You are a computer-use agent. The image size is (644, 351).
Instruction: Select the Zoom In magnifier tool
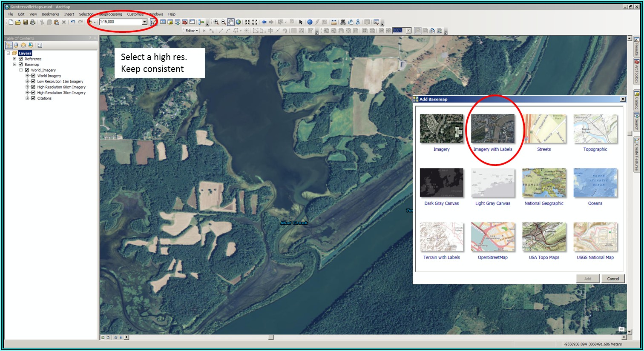216,22
